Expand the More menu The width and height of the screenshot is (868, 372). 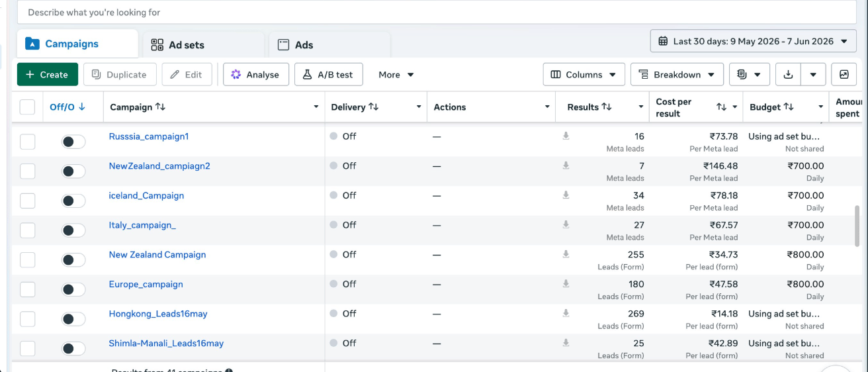[396, 75]
